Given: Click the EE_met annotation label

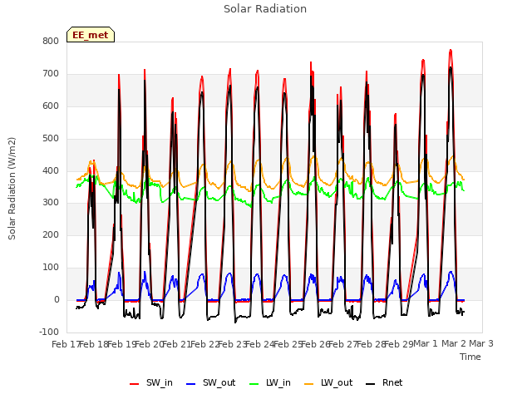Looking at the screenshot, I should point(91,35).
